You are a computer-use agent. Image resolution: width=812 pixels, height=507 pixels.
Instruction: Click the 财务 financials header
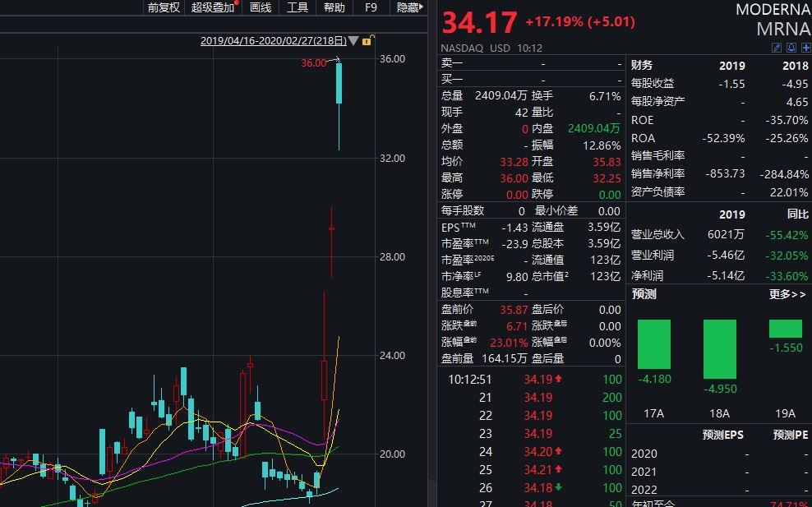coord(642,65)
